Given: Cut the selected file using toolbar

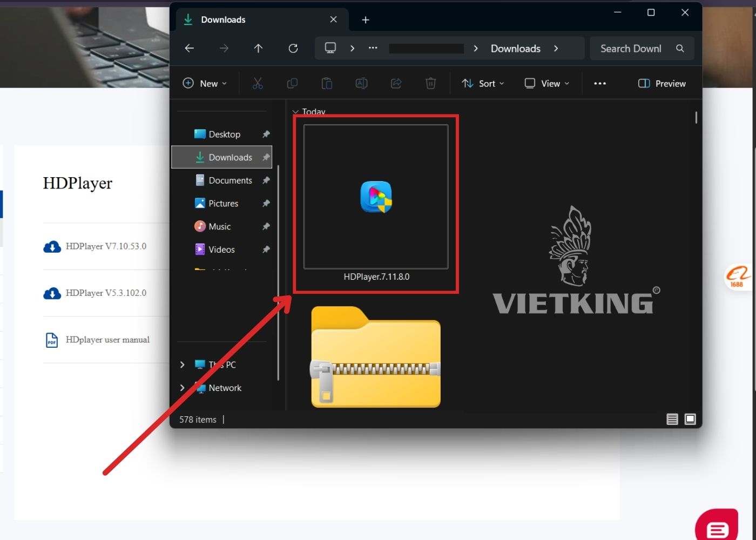Looking at the screenshot, I should [258, 83].
